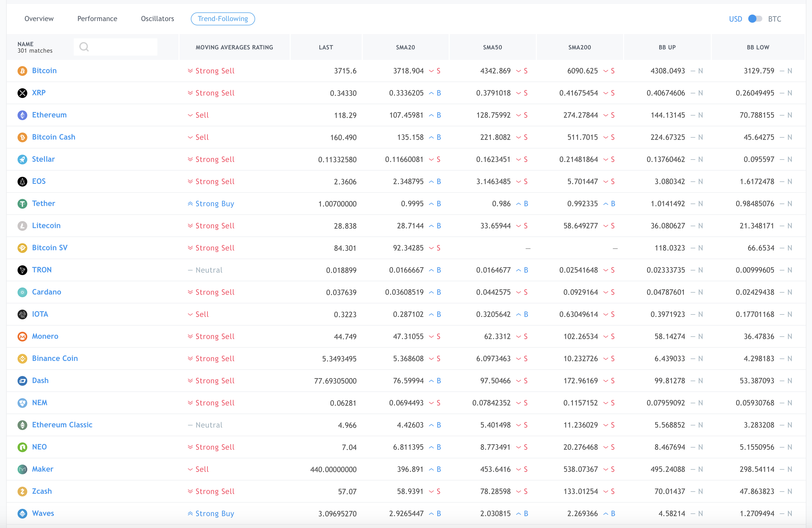
Task: Click the Monero logo icon
Action: 22,337
